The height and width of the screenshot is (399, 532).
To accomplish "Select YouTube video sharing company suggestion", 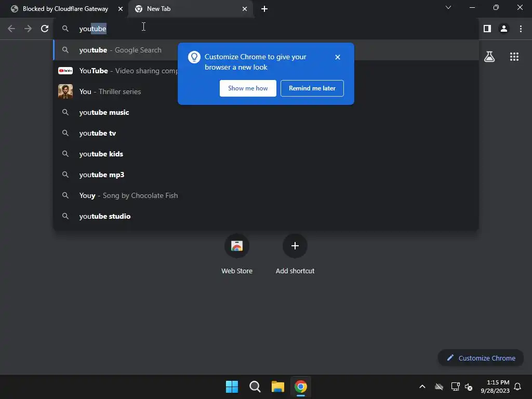I will pyautogui.click(x=266, y=71).
